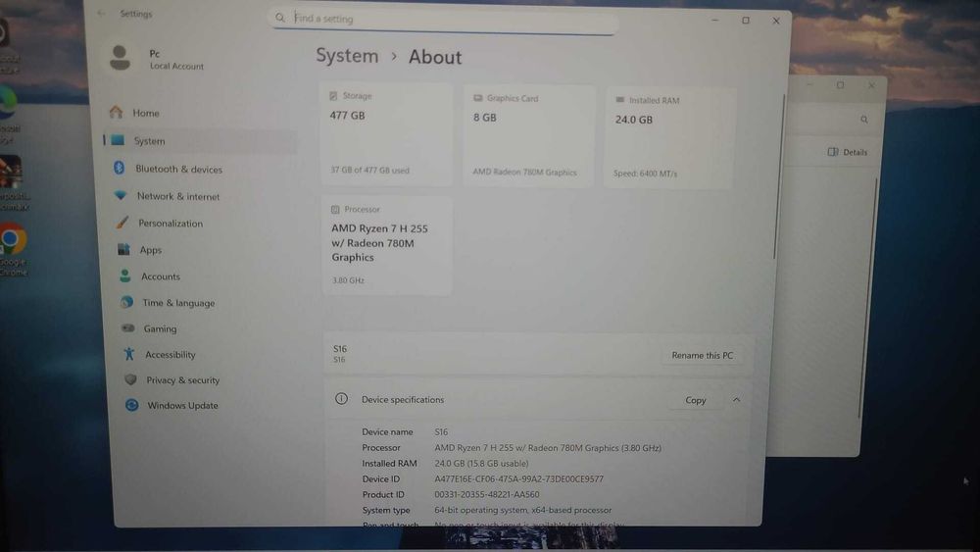Select the Product ID value text
This screenshot has height=552, width=980.
click(487, 494)
